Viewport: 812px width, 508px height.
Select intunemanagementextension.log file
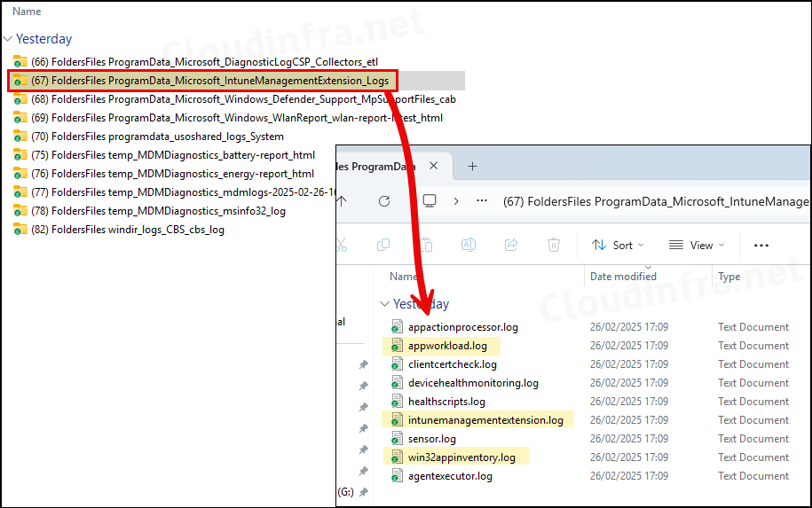tap(485, 420)
